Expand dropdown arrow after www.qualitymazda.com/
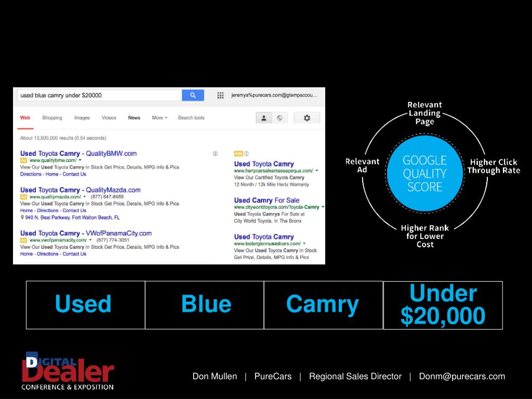532x399 pixels. click(x=85, y=197)
